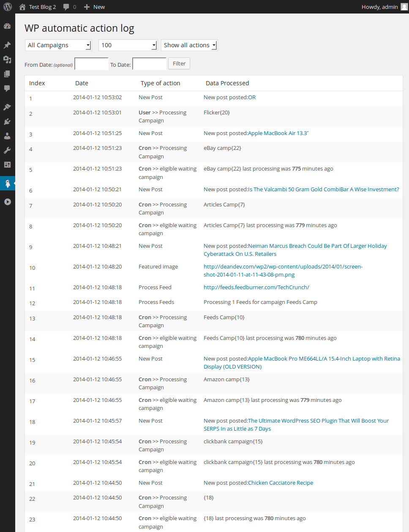Click the {18} cell in row 22

coord(209,498)
